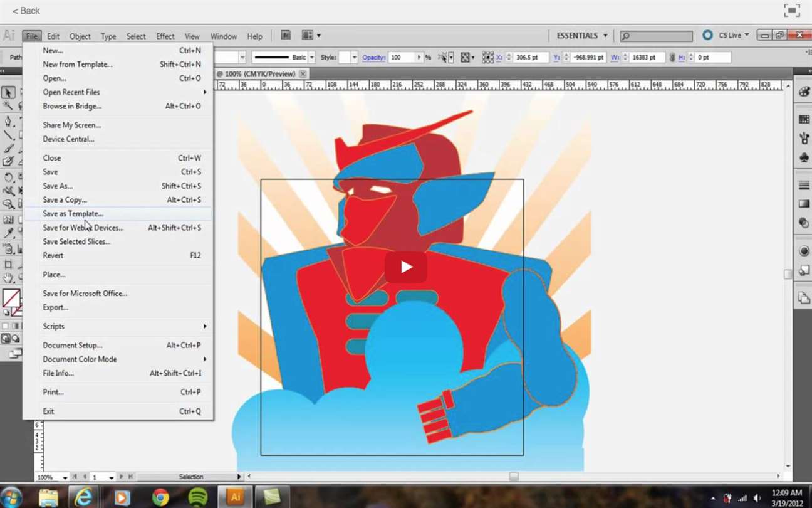Click the Default Fill and Stroke icon
The image size is (812, 508).
point(6,312)
